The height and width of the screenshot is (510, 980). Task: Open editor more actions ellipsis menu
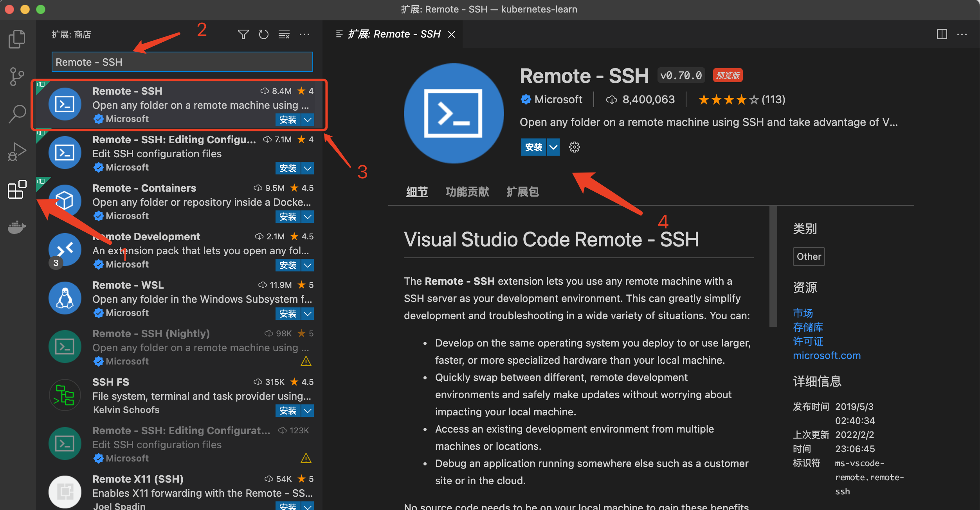coord(962,34)
